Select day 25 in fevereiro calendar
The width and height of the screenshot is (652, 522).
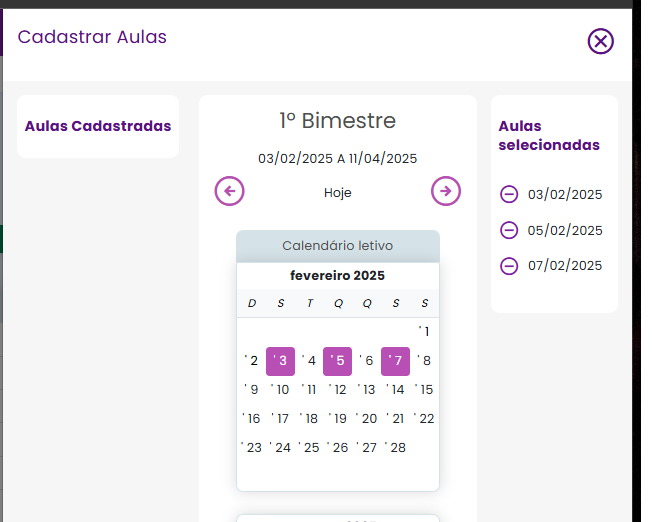pyautogui.click(x=309, y=448)
